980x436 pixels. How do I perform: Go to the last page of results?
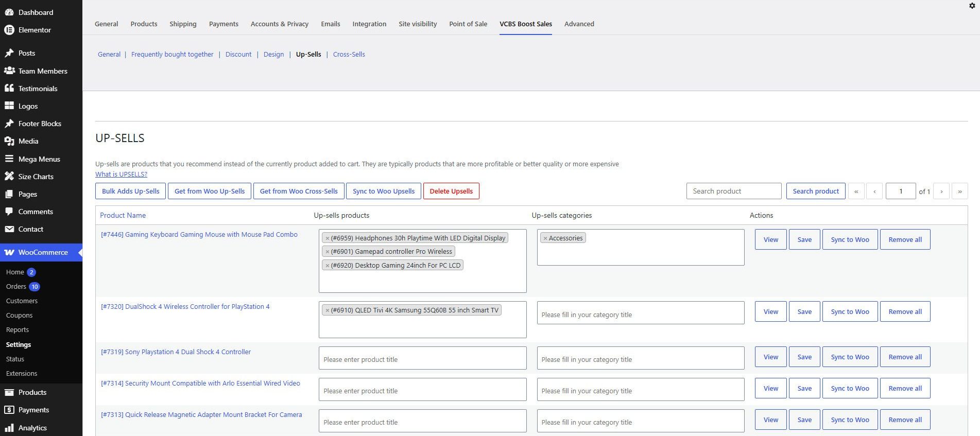960,191
